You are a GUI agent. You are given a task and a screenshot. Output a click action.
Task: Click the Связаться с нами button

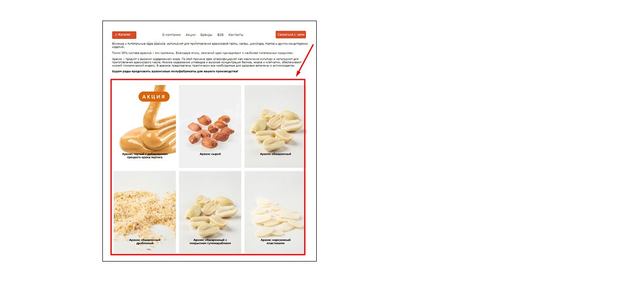291,35
